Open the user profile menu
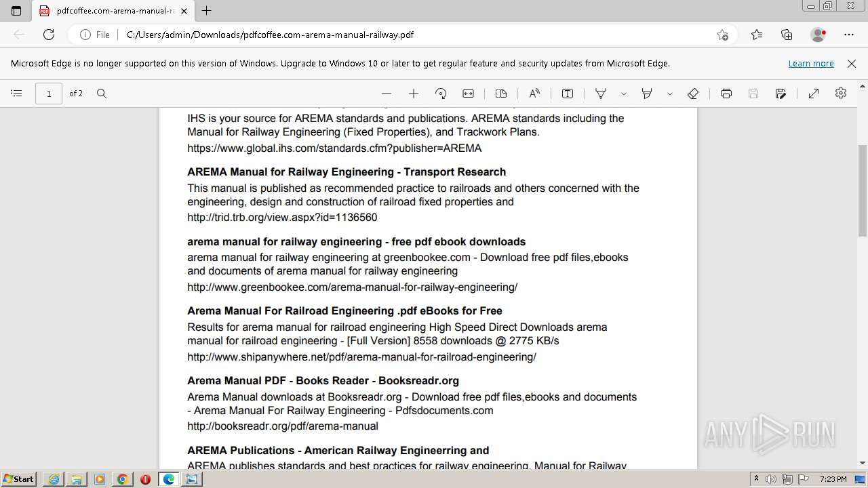This screenshot has width=868, height=488. (818, 35)
